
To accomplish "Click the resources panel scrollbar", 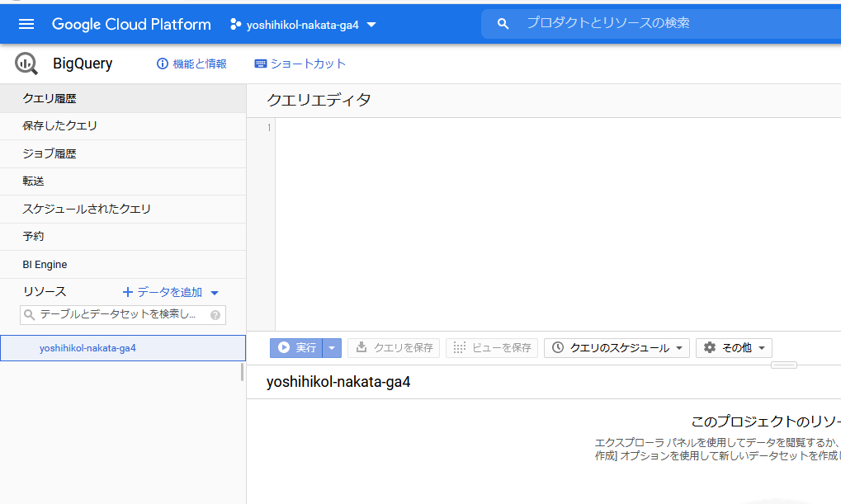I will pos(243,372).
